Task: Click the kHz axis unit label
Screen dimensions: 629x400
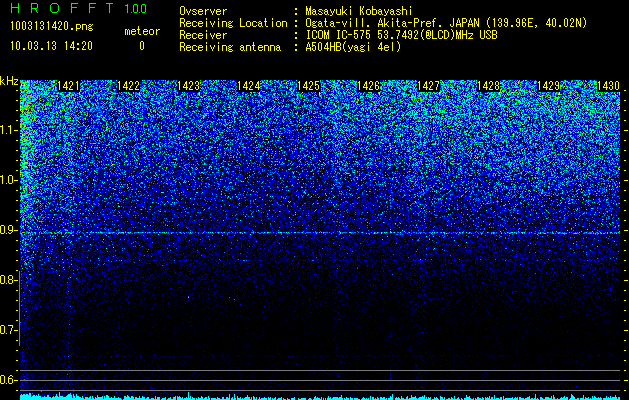Action: click(9, 81)
